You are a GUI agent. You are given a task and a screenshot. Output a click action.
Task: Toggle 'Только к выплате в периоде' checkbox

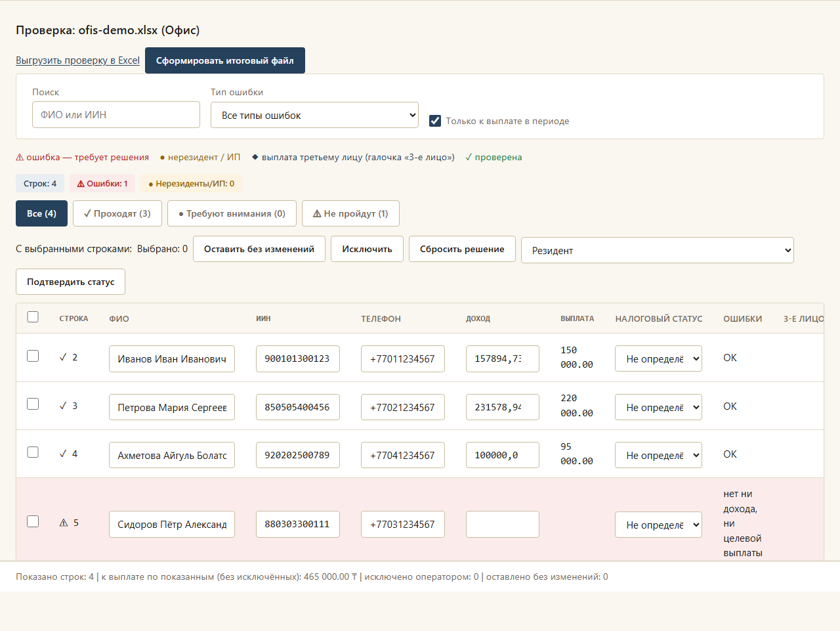[x=435, y=121]
